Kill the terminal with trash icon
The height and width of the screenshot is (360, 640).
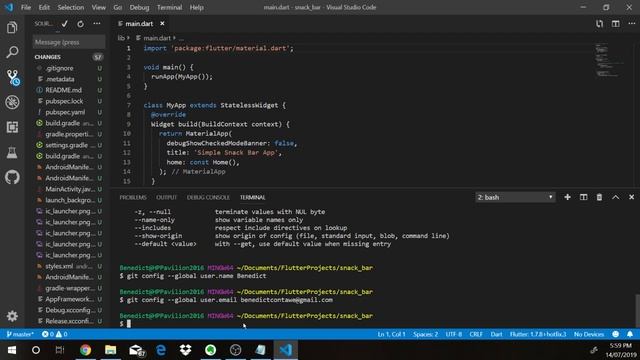pos(599,197)
